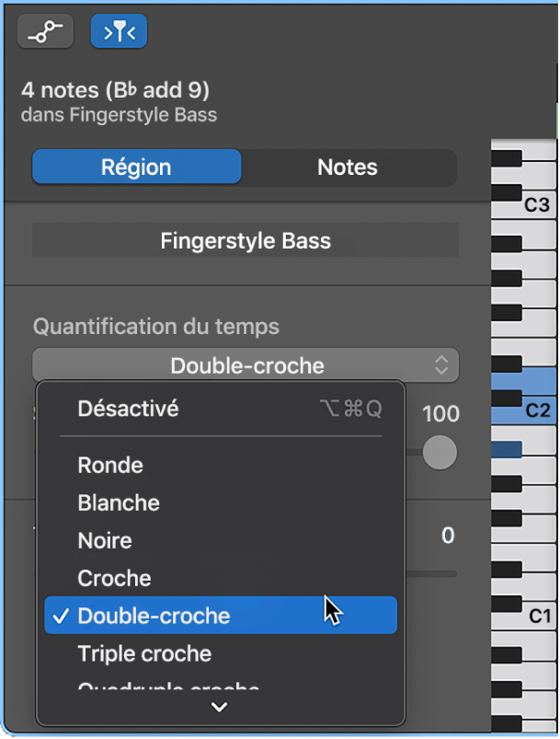The height and width of the screenshot is (739, 560).
Task: Toggle the note quantize view icon
Action: click(x=118, y=30)
